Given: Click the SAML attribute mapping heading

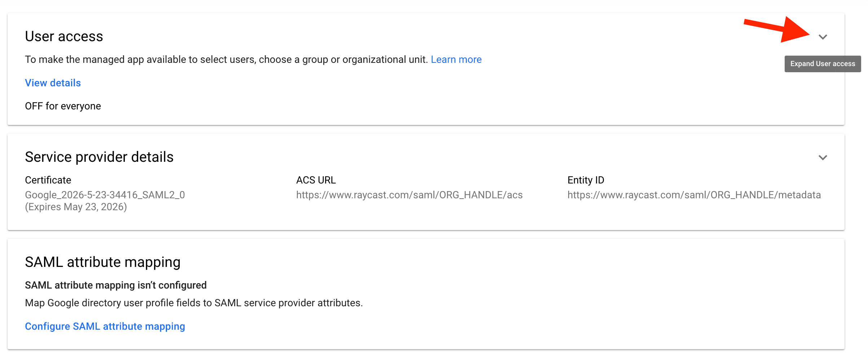Looking at the screenshot, I should point(102,262).
